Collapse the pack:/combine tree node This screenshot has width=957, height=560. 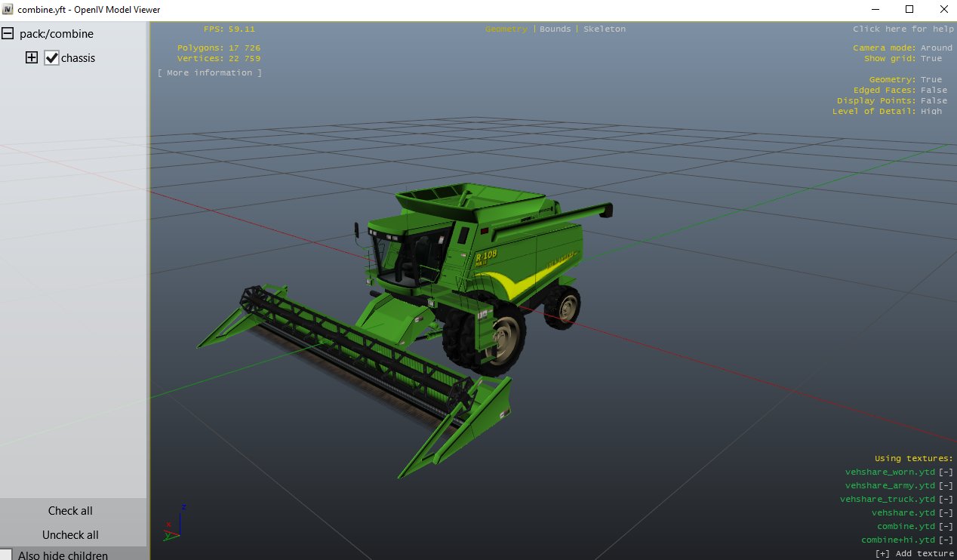coord(8,33)
